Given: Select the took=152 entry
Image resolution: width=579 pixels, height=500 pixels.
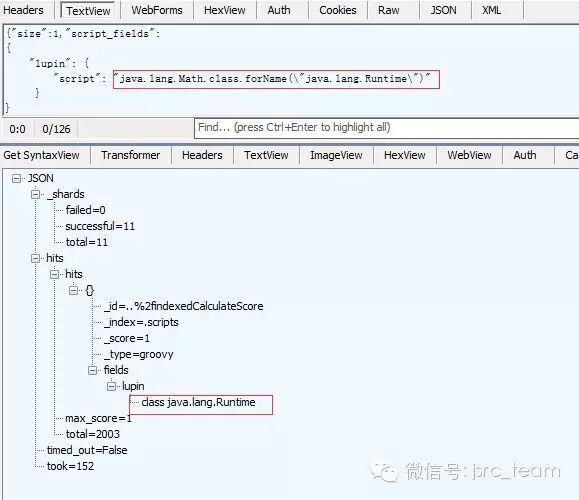Looking at the screenshot, I should pyautogui.click(x=71, y=466).
